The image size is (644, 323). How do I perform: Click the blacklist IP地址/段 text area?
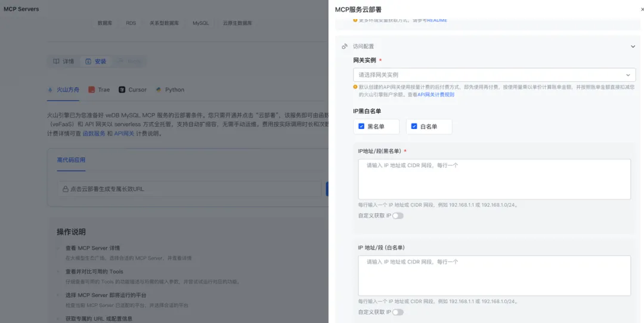(494, 179)
